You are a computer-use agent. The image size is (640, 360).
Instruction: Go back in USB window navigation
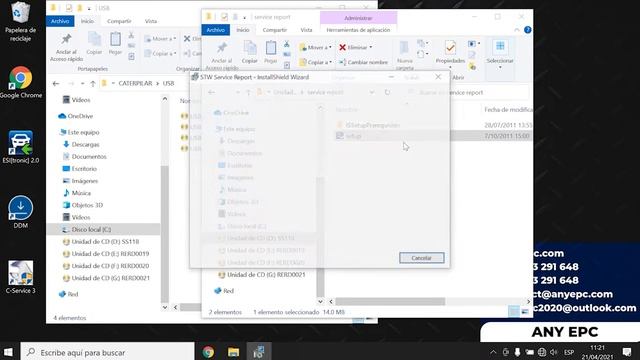pyautogui.click(x=56, y=83)
